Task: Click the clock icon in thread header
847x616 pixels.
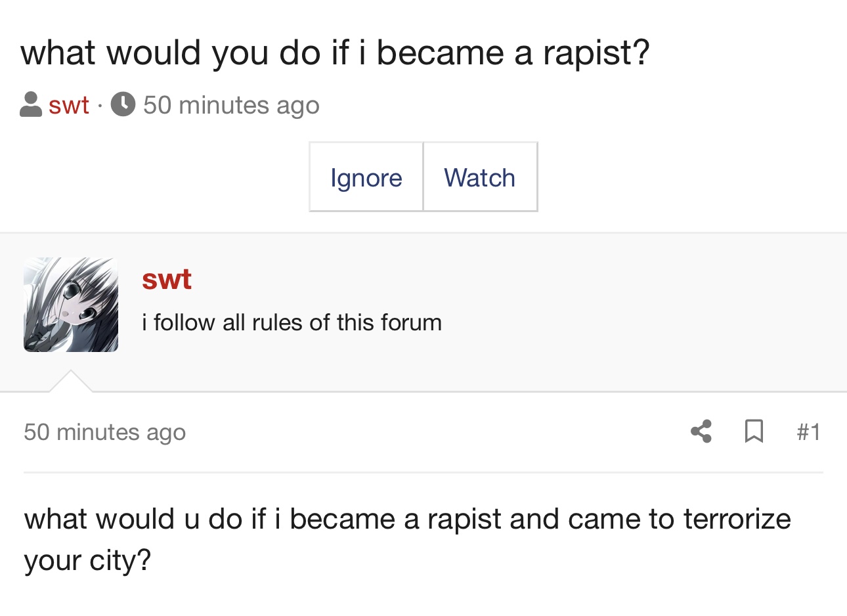Action: [x=123, y=104]
